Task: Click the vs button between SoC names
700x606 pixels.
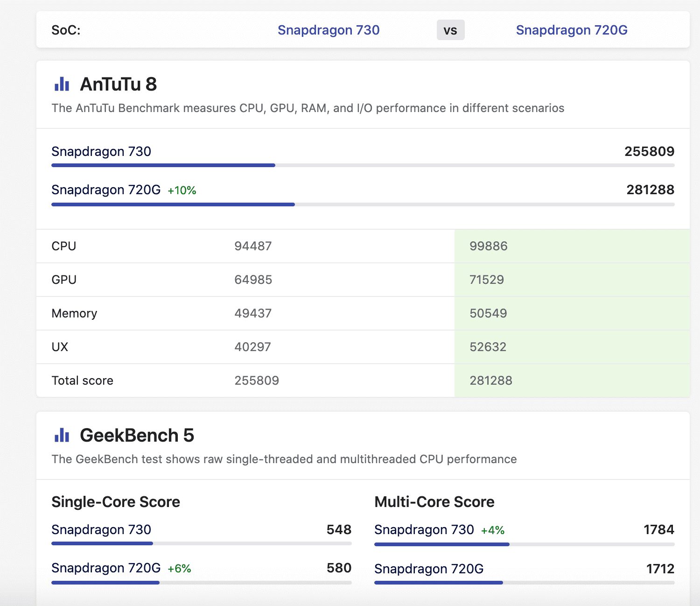Action: (x=450, y=30)
